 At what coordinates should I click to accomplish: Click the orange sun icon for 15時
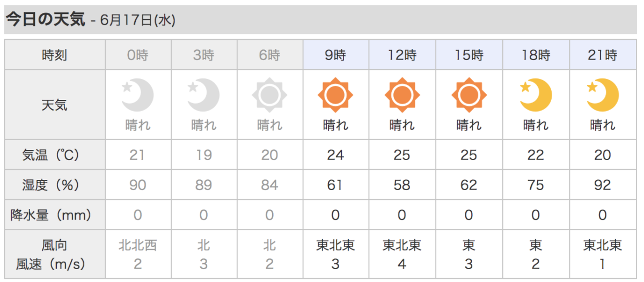(x=469, y=95)
